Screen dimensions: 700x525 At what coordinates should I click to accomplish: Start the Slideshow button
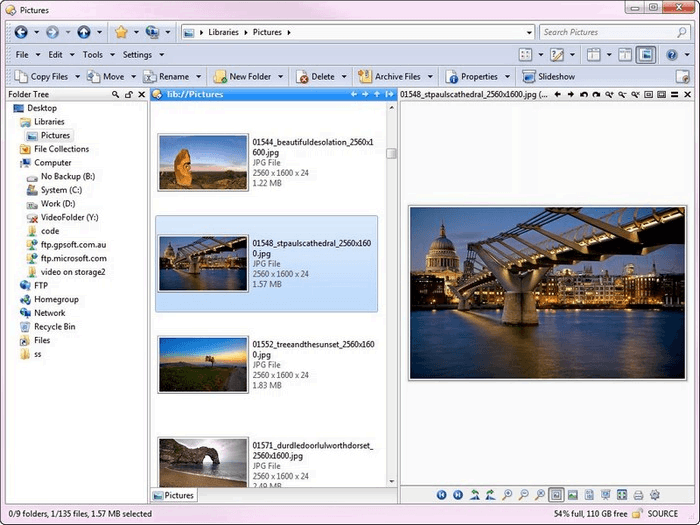[549, 77]
